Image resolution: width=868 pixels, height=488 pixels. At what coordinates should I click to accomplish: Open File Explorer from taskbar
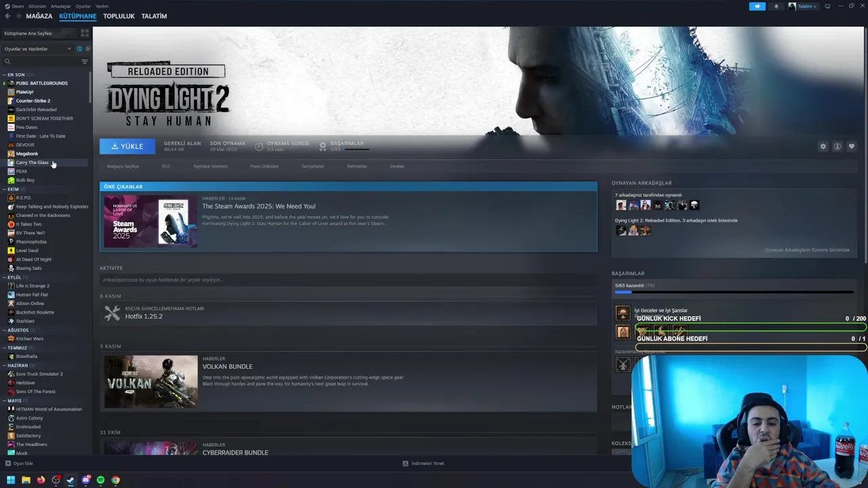coord(26,480)
